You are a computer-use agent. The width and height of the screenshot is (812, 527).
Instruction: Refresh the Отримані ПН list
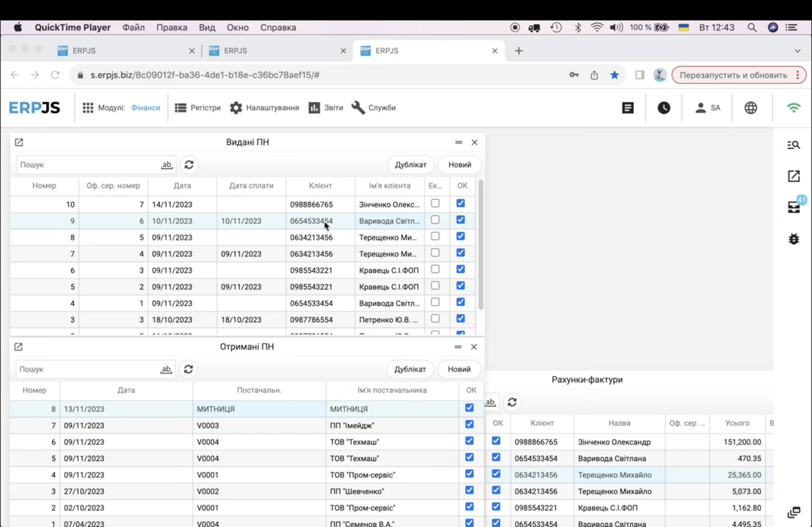tap(188, 369)
